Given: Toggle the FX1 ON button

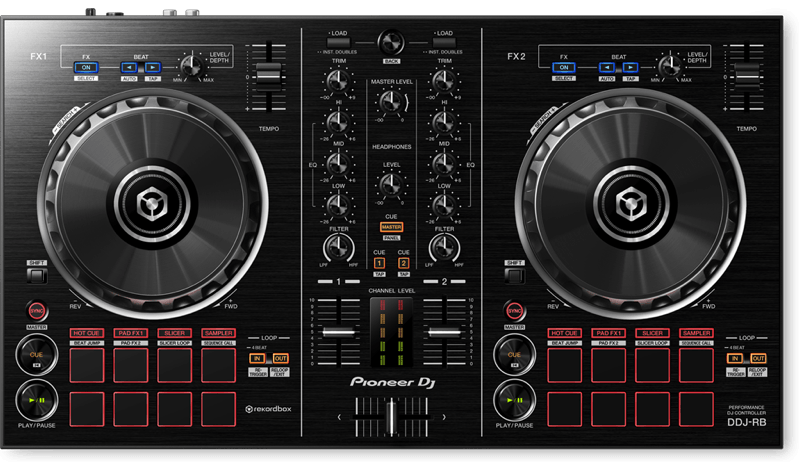Looking at the screenshot, I should click(86, 67).
